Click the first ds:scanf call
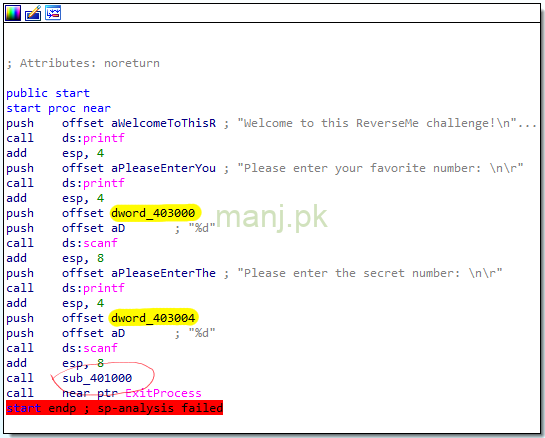Screen dimensions: 545x438 tap(90, 243)
